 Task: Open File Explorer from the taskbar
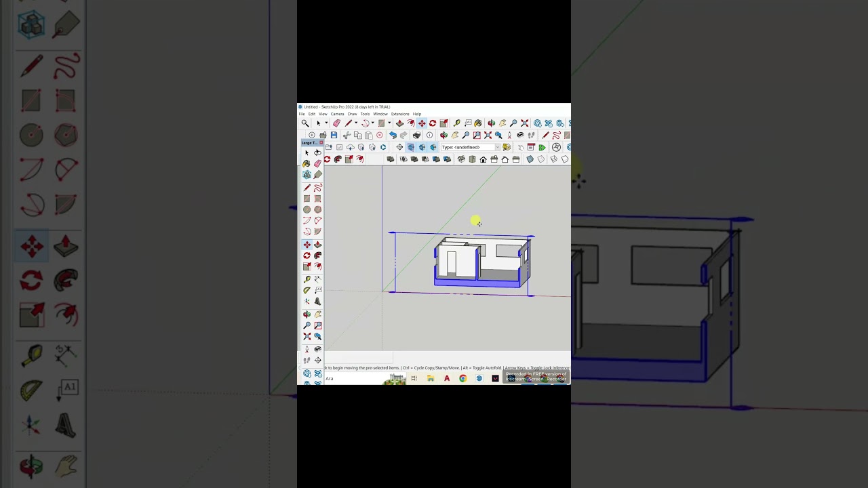[431, 378]
